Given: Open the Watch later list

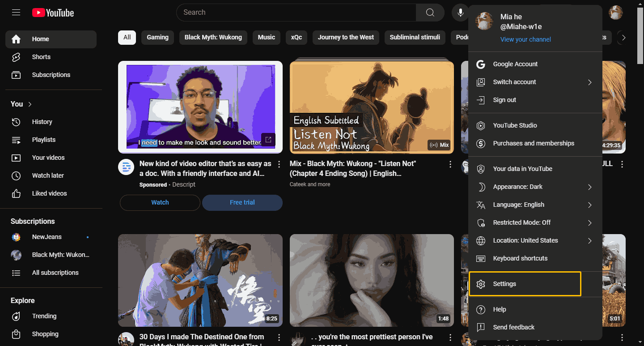Looking at the screenshot, I should click(51, 175).
